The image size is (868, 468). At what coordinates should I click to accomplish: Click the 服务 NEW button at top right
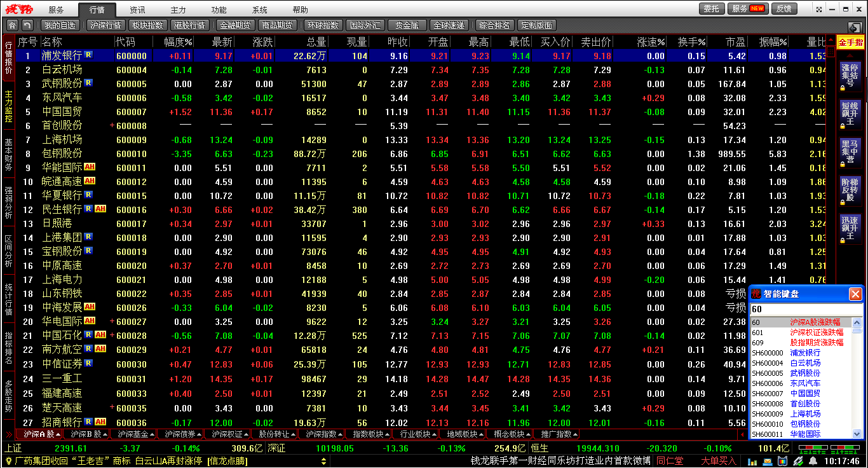pos(748,9)
